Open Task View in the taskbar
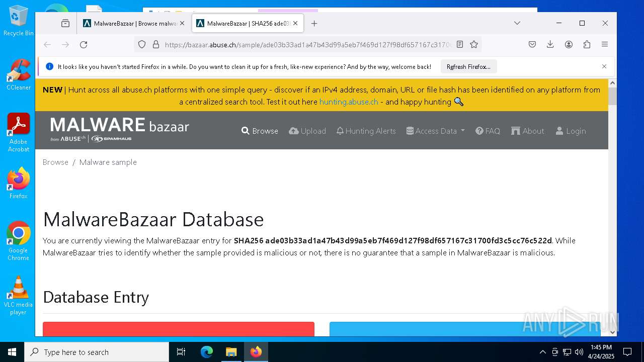The width and height of the screenshot is (644, 362). pos(181,352)
